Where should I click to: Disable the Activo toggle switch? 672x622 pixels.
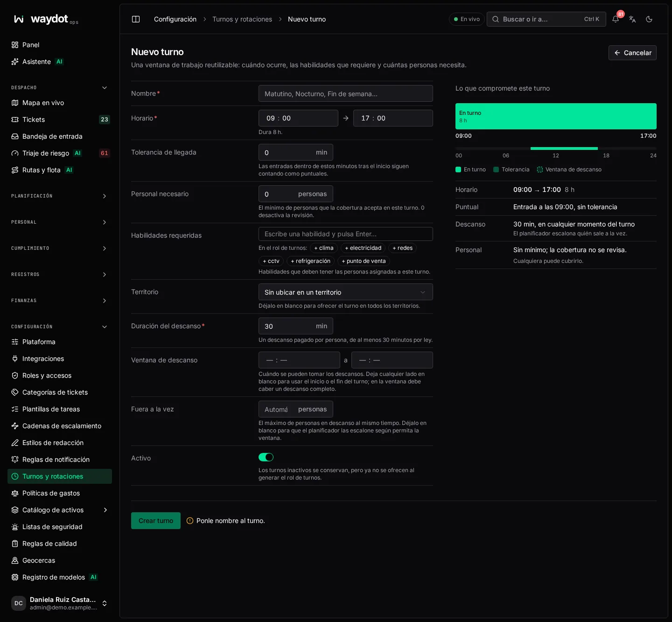pos(266,457)
